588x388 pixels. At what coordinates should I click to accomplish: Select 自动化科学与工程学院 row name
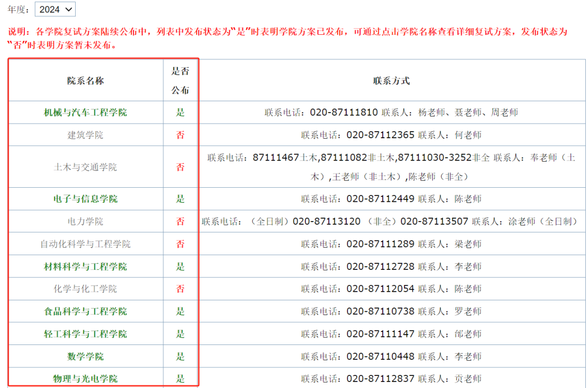tap(85, 244)
